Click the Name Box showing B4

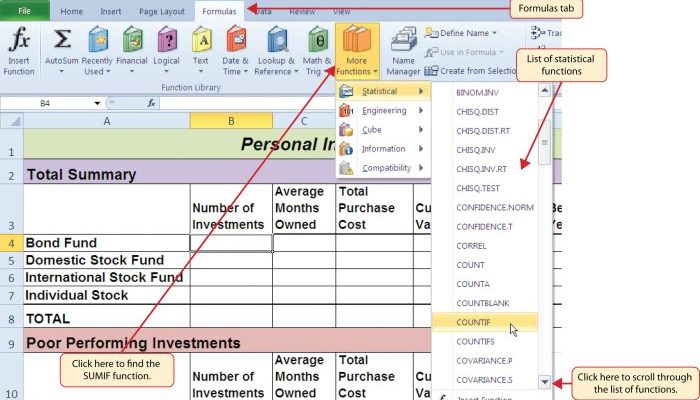coord(46,104)
